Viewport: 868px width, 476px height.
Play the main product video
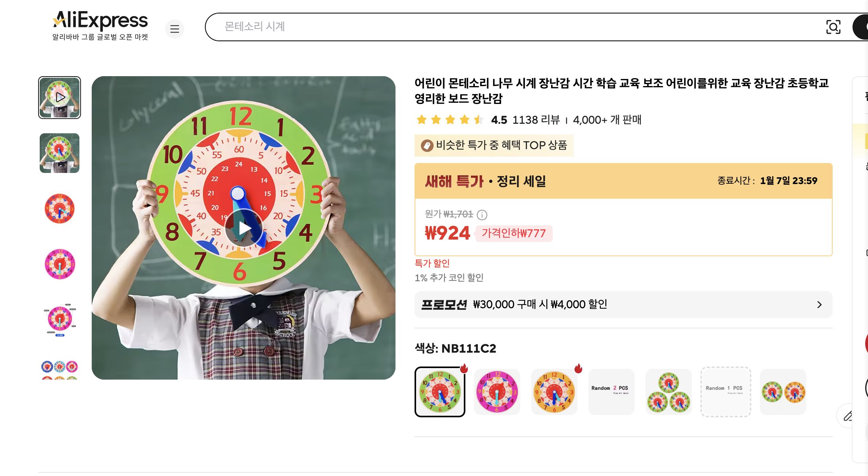(x=244, y=227)
